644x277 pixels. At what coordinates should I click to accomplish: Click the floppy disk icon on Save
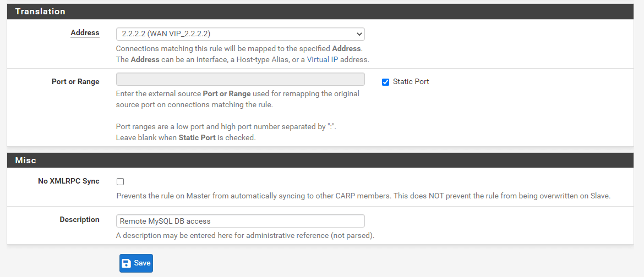point(127,263)
